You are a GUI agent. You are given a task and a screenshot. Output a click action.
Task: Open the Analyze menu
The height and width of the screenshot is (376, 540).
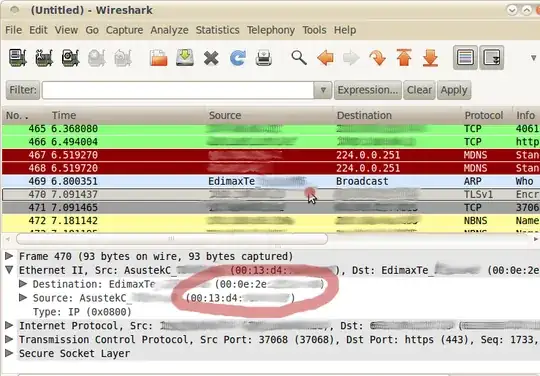pyautogui.click(x=169, y=30)
